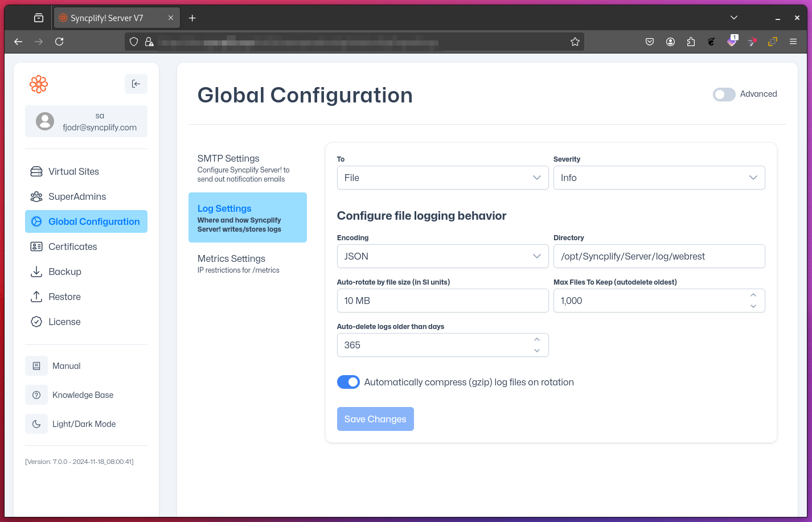This screenshot has height=522, width=812.
Task: Decrease Max Files To Keep value
Action: pos(753,306)
